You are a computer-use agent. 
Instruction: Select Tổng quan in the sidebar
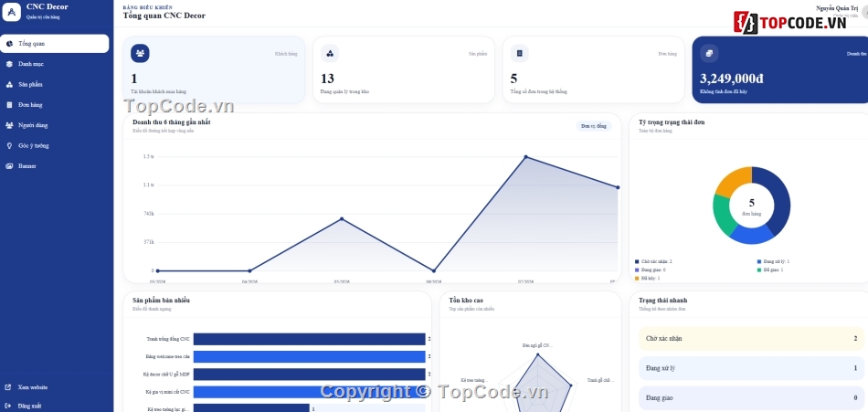54,43
